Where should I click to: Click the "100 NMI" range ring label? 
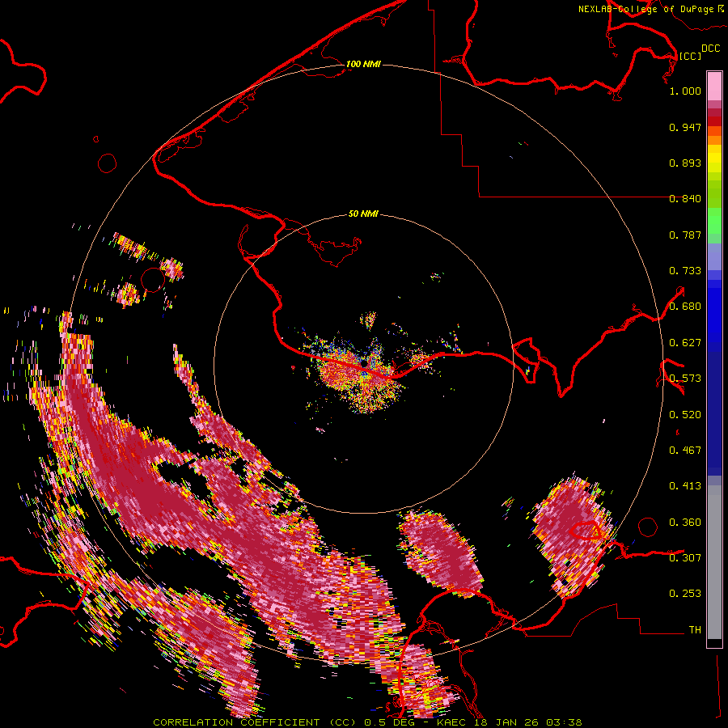[x=363, y=64]
